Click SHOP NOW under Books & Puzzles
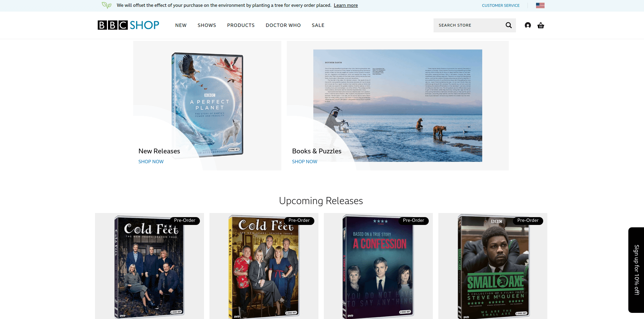Image resolution: width=644 pixels, height=319 pixels. pos(304,162)
